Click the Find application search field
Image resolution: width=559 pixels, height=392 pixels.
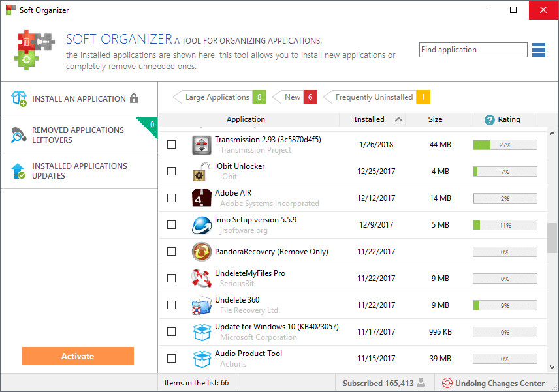(x=473, y=50)
